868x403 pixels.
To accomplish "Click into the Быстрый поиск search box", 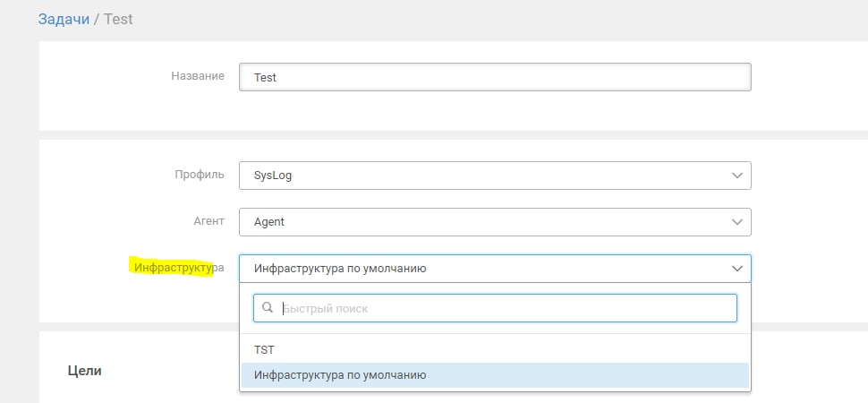I will coord(495,308).
